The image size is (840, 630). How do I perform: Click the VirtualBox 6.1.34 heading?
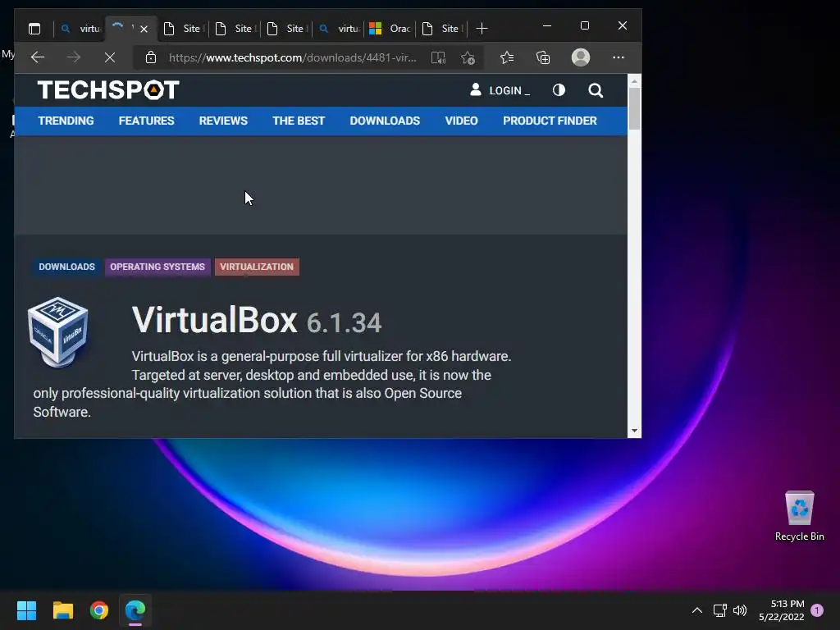coord(257,320)
